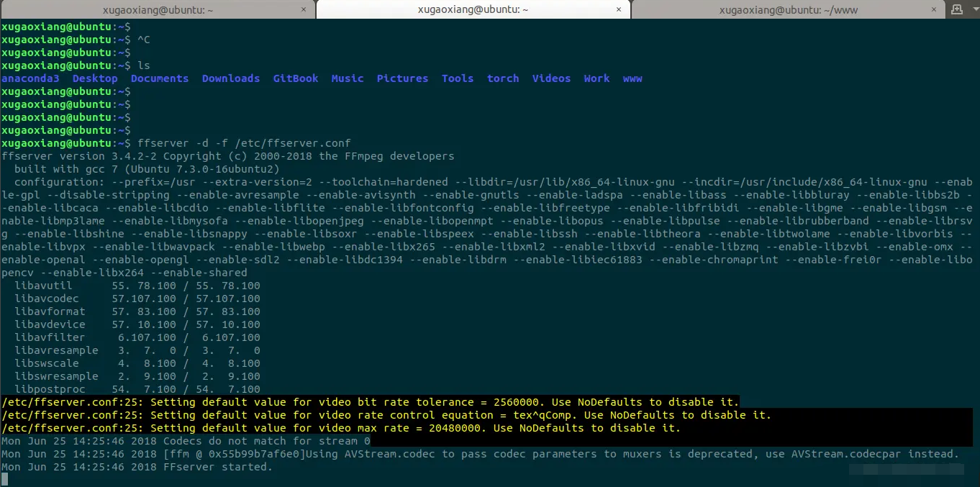This screenshot has height=487, width=980.
Task: Click the Desktop directory name
Action: [x=95, y=78]
